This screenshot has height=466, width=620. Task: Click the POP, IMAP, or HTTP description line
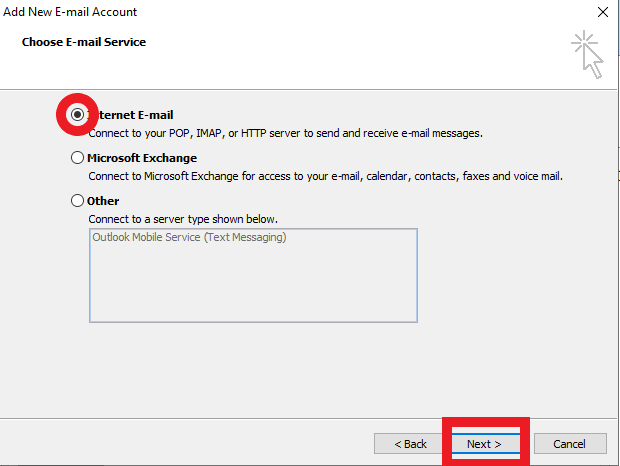[285, 132]
